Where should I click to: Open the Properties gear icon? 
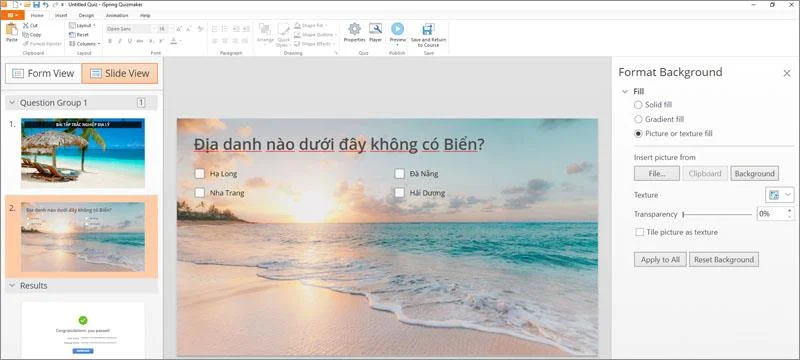click(x=354, y=29)
